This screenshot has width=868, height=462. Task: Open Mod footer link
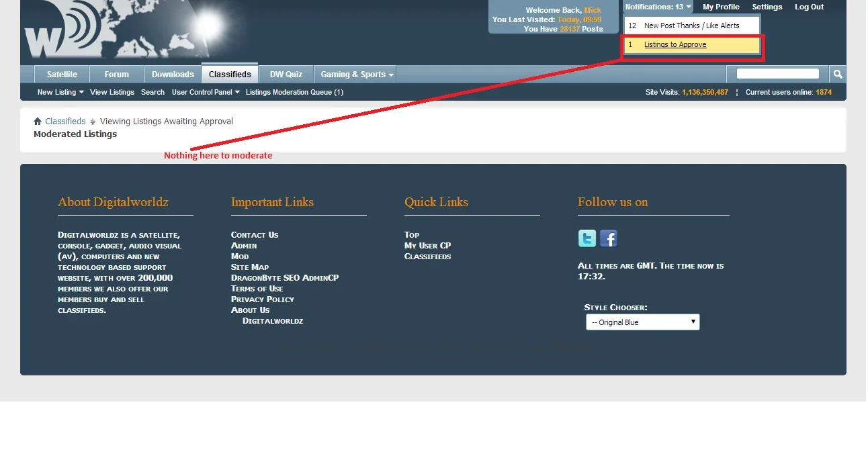pos(240,256)
